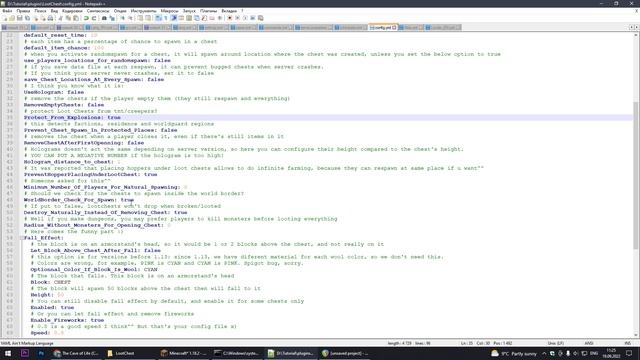Open Find with the binoculars icon

coord(104,18)
